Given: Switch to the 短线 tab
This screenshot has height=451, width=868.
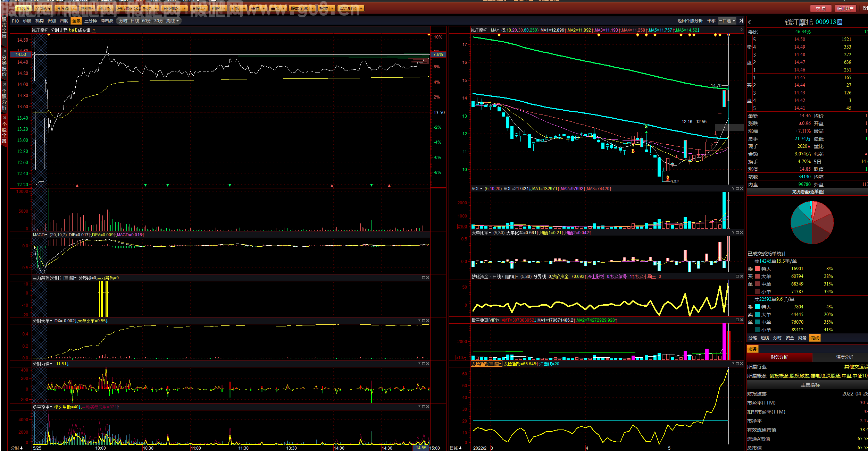Looking at the screenshot, I should pos(765,338).
